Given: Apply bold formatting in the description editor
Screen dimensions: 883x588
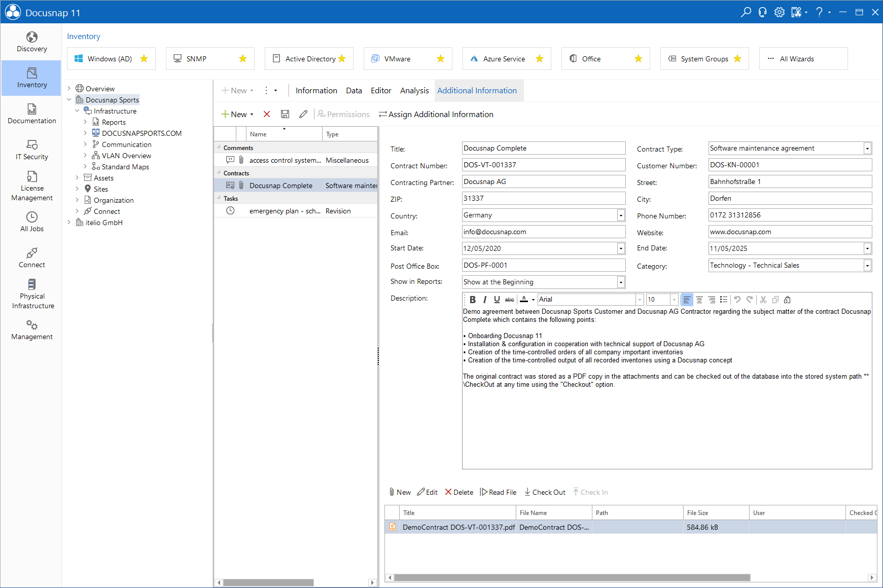Looking at the screenshot, I should tap(473, 300).
